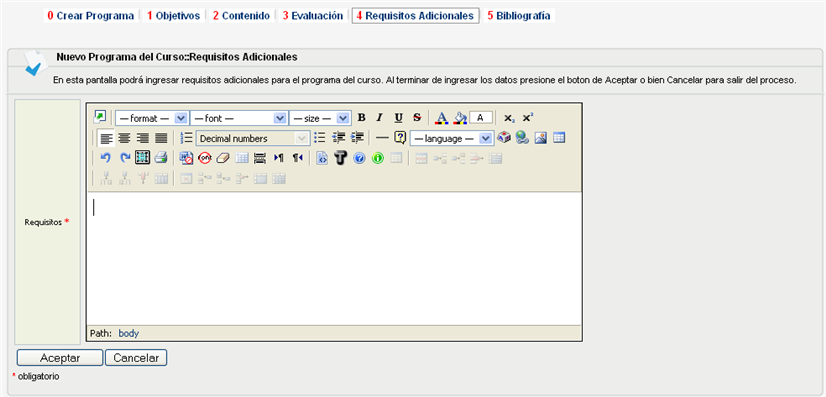
Task: Toggle HTML source view
Action: (x=322, y=157)
